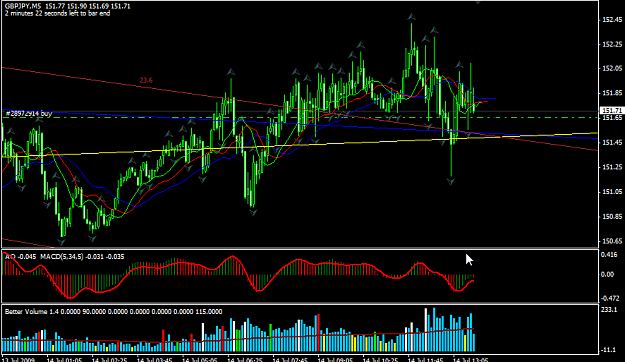This screenshot has height=362, width=625.
Task: Select the '2 minutes 22 seconds left to bar end' text
Action: pos(57,14)
